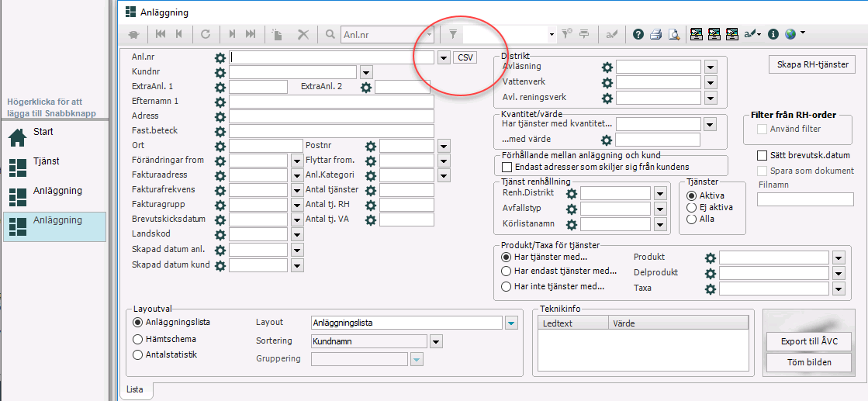Select the Alla tjänster radio button

click(691, 219)
